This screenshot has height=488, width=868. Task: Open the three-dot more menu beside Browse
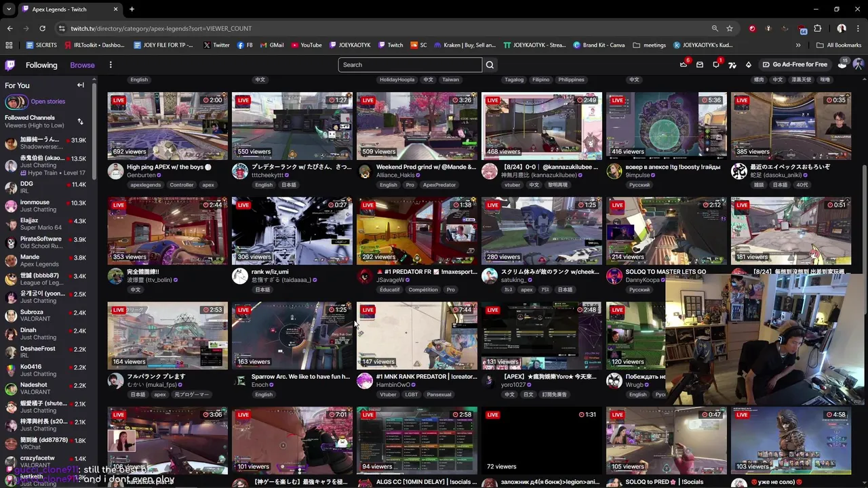point(111,65)
